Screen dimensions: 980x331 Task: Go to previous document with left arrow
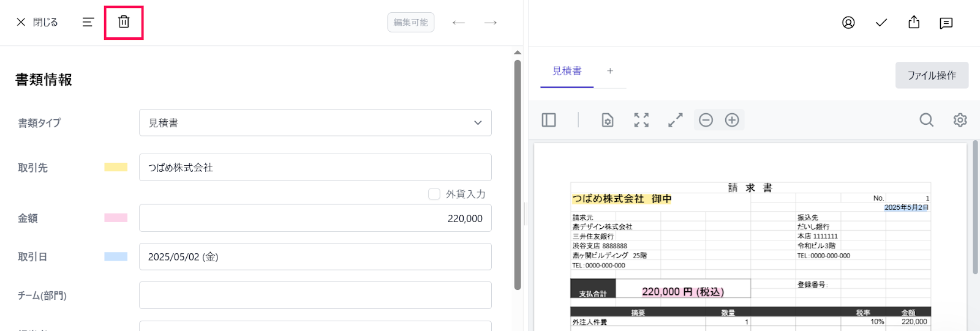[459, 23]
